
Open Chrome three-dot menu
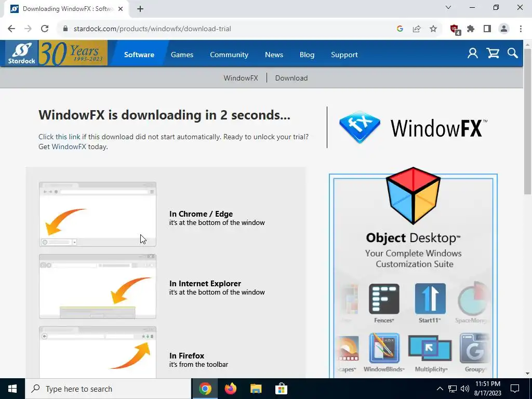coord(521,29)
